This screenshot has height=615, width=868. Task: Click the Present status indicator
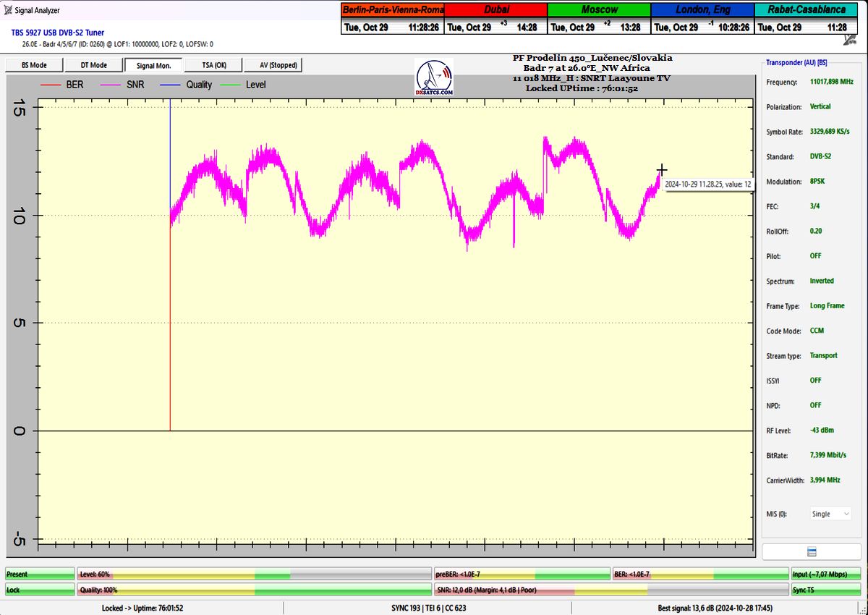[39, 574]
